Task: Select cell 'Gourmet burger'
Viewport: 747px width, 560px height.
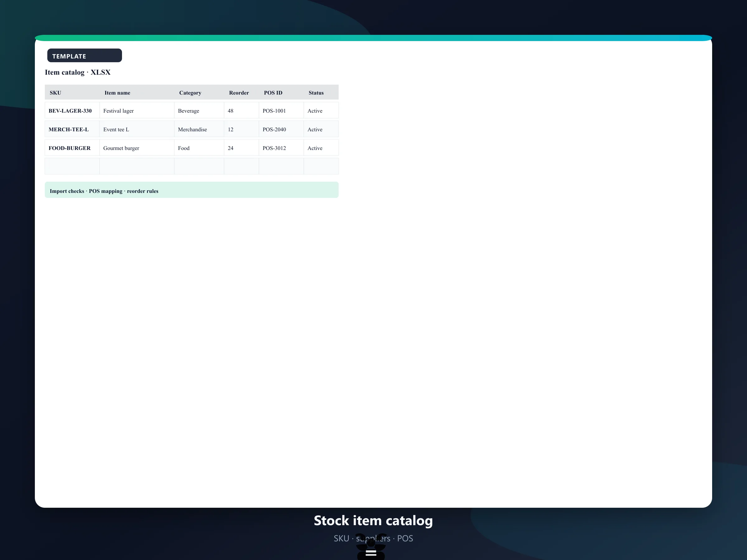Action: [x=137, y=147]
